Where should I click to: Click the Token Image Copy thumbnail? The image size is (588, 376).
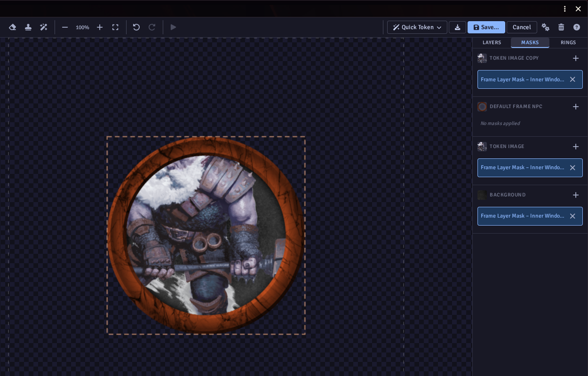[x=482, y=58]
